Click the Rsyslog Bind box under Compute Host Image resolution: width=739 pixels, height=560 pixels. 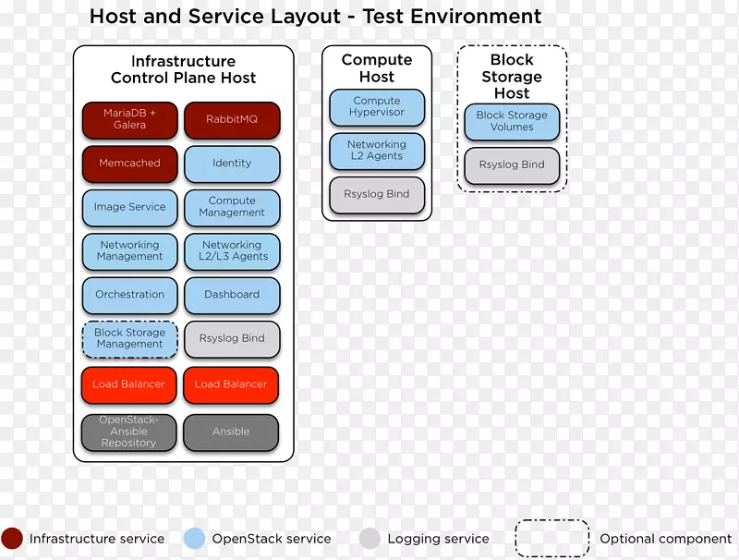(376, 195)
